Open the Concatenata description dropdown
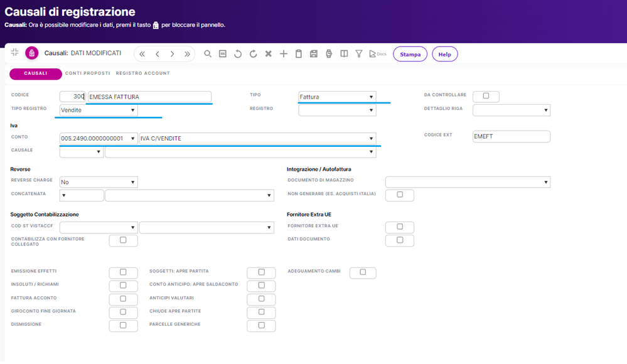 click(x=189, y=195)
